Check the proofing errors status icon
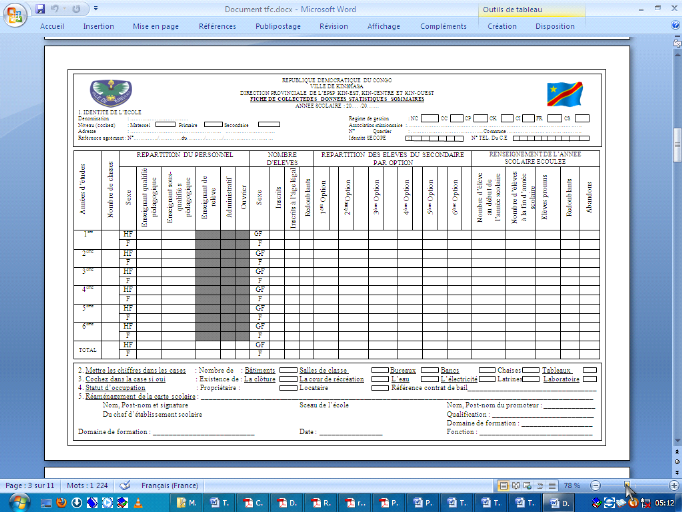The width and height of the screenshot is (682, 512). [x=125, y=485]
